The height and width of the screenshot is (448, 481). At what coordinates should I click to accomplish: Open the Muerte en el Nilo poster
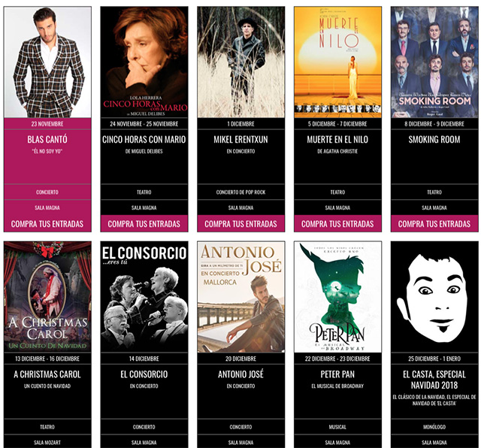tap(337, 62)
